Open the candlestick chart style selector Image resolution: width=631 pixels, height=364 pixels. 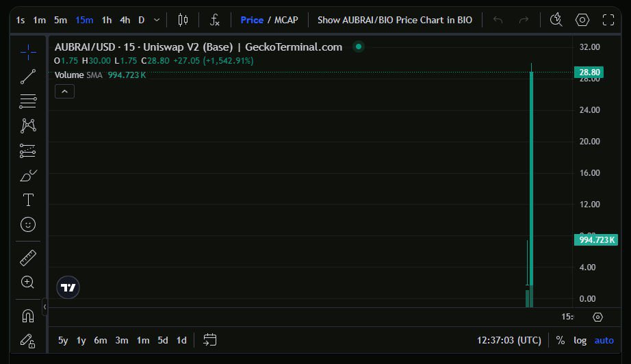pyautogui.click(x=183, y=20)
